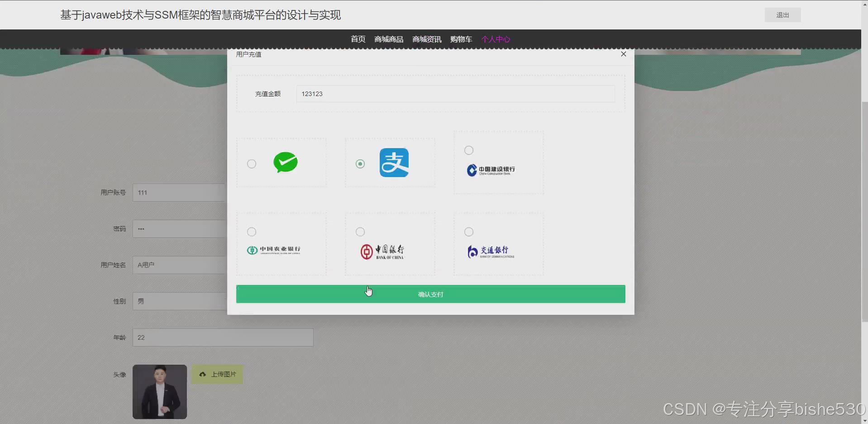Click the Bank of China logo
868x424 pixels.
pos(382,251)
